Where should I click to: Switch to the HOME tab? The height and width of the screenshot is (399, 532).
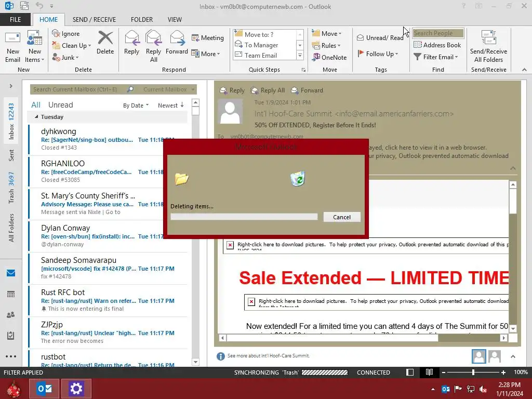click(48, 19)
